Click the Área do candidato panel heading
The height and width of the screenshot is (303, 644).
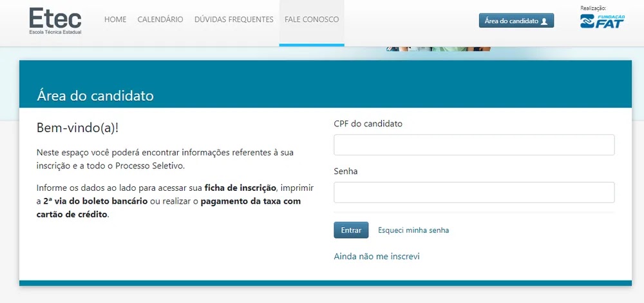coord(95,96)
